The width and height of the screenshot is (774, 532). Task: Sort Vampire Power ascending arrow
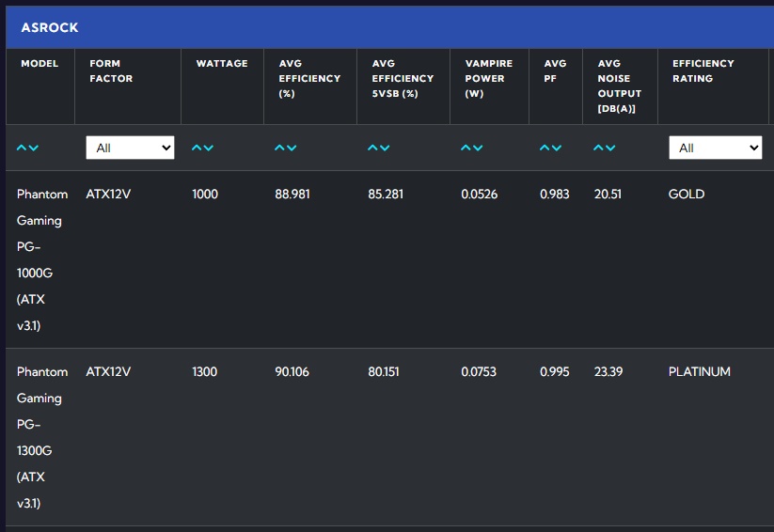tap(466, 148)
